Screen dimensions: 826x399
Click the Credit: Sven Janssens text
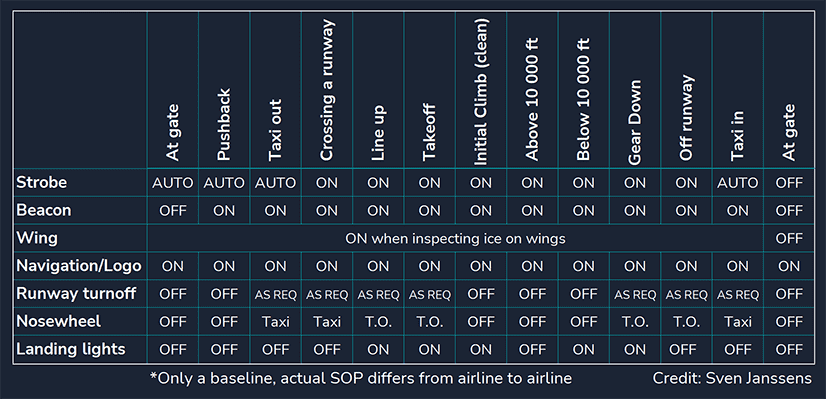[x=732, y=378]
